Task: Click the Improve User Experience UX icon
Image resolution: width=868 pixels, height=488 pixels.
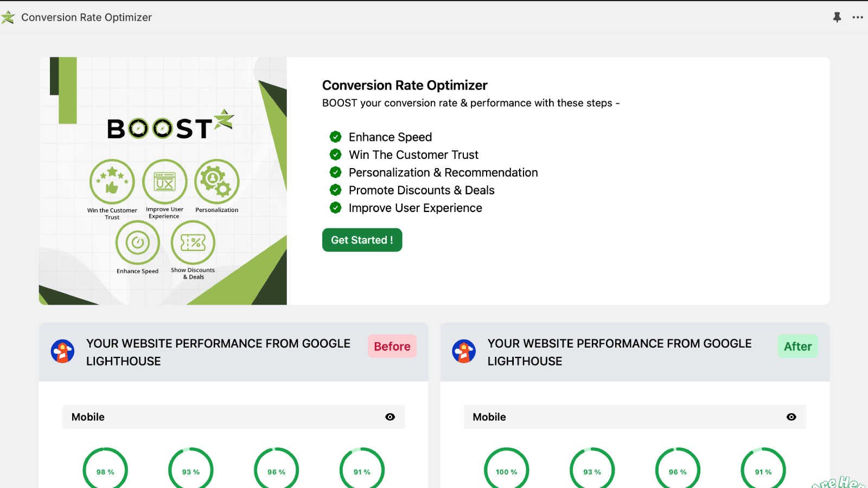Action: (165, 181)
